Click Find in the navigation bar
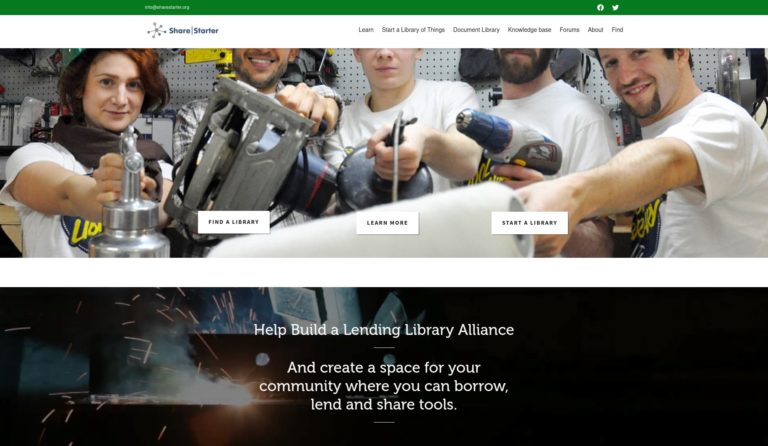 coord(617,30)
